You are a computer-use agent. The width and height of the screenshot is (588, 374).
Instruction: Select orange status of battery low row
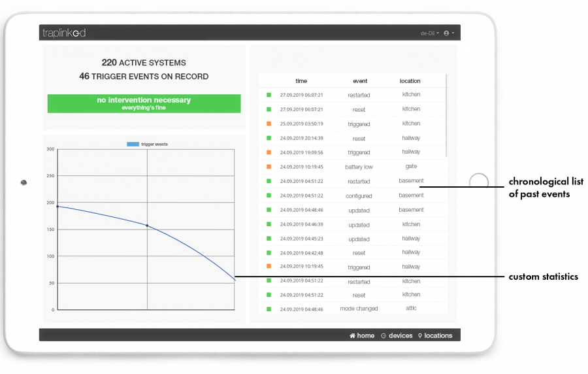coord(269,167)
